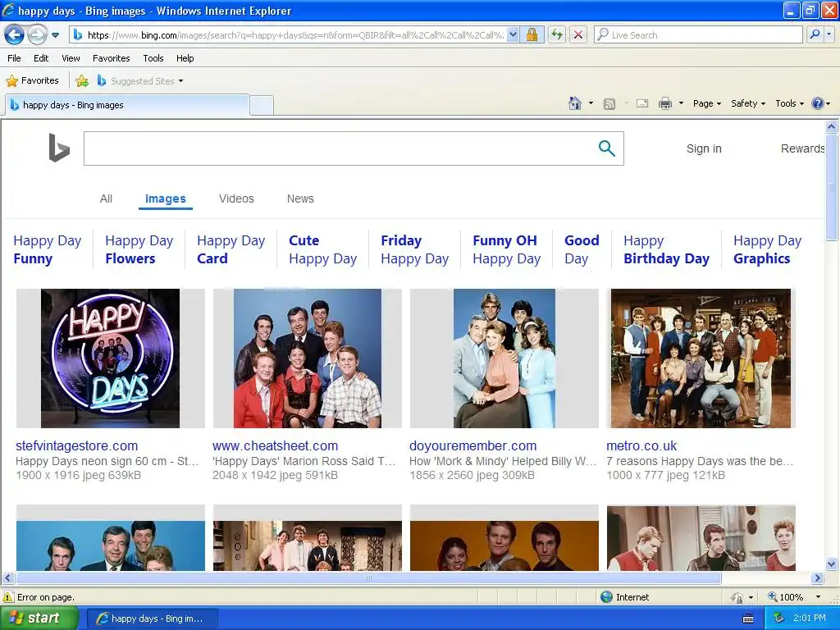Click the horizontal scrollbar thumb
The width and height of the screenshot is (840, 630).
pos(368,578)
